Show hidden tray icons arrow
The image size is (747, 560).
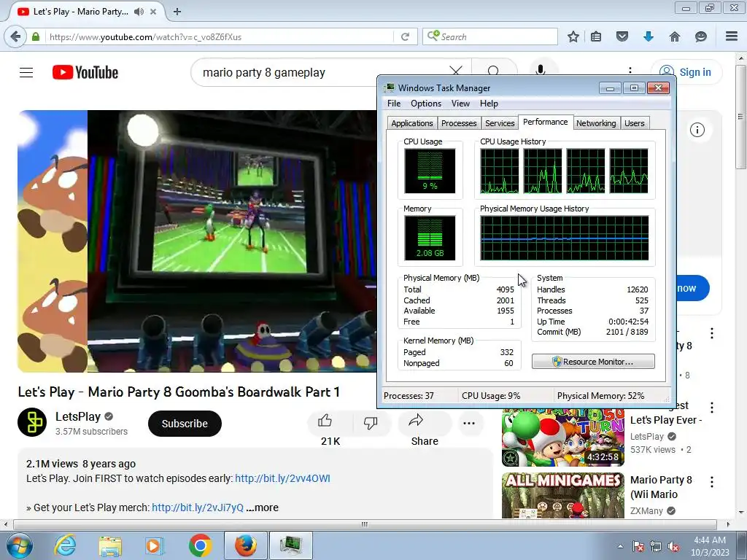[620, 546]
